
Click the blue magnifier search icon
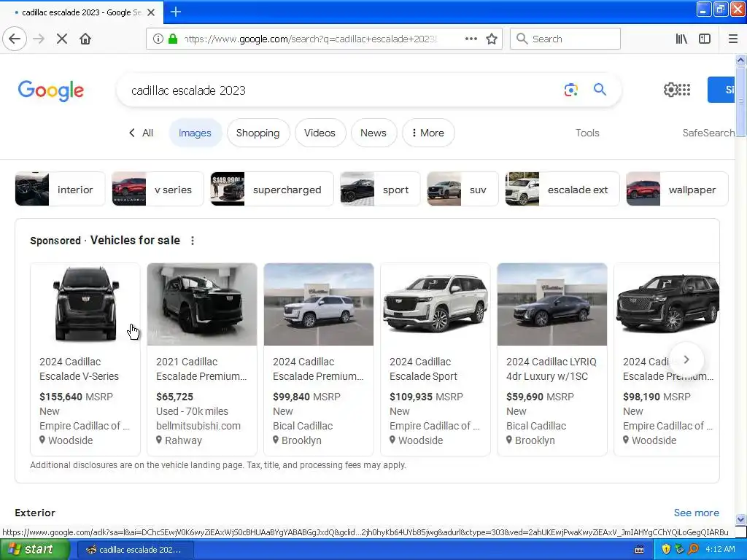tap(600, 90)
